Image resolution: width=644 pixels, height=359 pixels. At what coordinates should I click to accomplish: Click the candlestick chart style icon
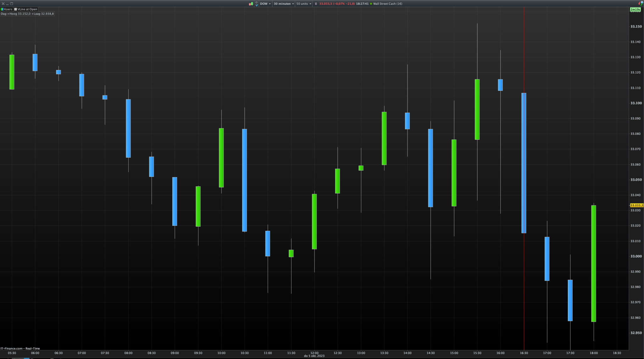point(251,4)
